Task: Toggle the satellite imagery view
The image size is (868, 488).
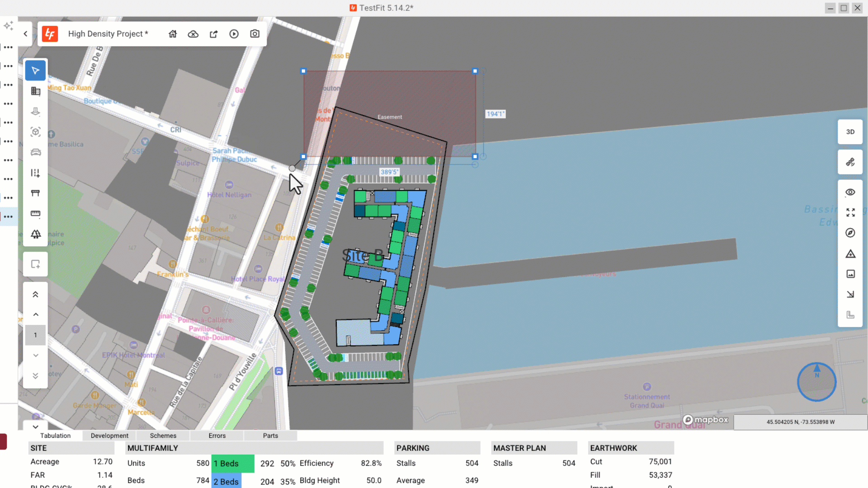Action: [850, 162]
